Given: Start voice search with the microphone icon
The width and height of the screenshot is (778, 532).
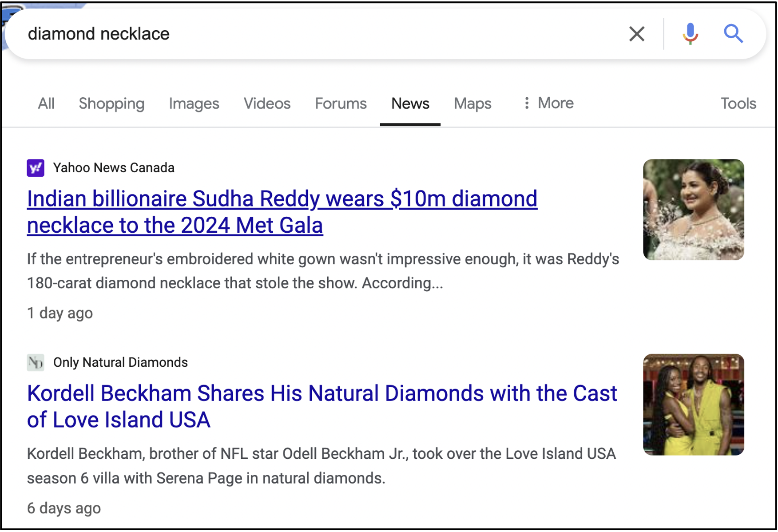Looking at the screenshot, I should point(690,34).
